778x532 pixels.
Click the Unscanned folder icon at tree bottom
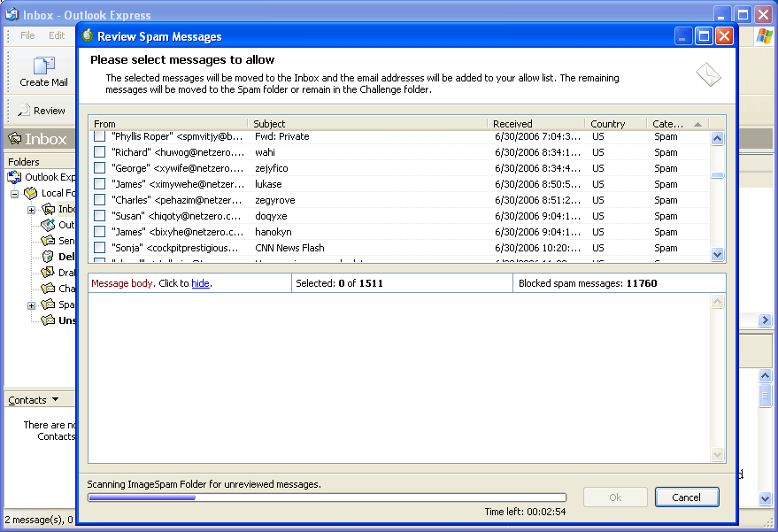(x=48, y=320)
